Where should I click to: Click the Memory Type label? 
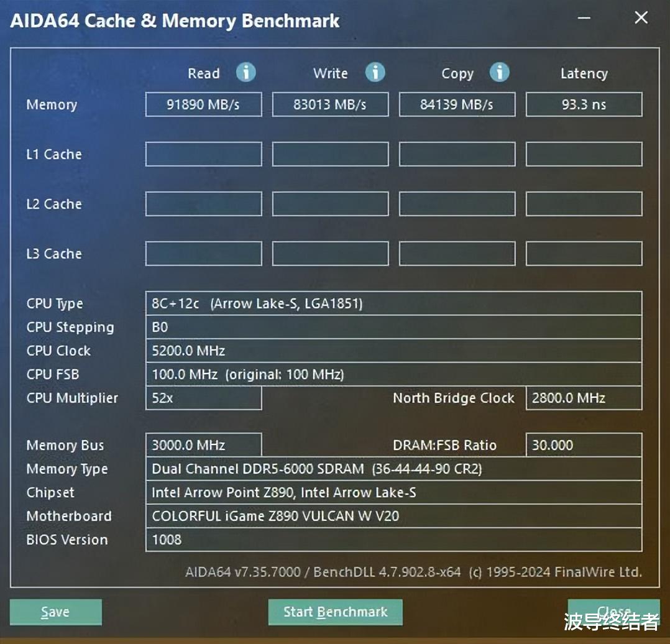67,469
